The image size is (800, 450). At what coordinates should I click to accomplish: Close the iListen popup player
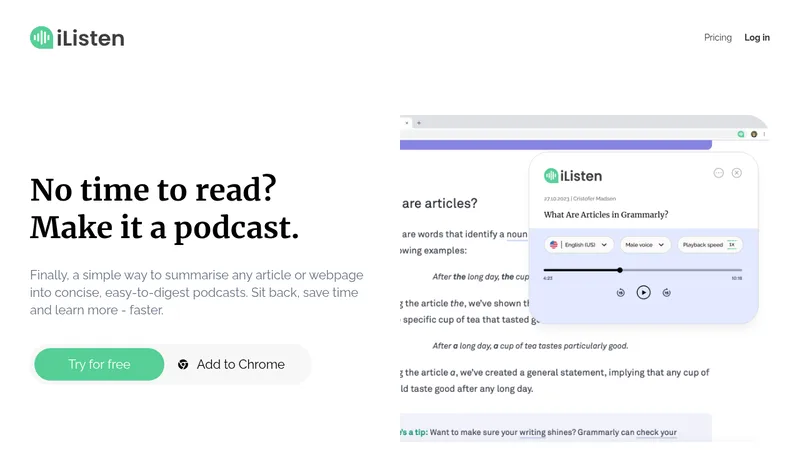[737, 173]
